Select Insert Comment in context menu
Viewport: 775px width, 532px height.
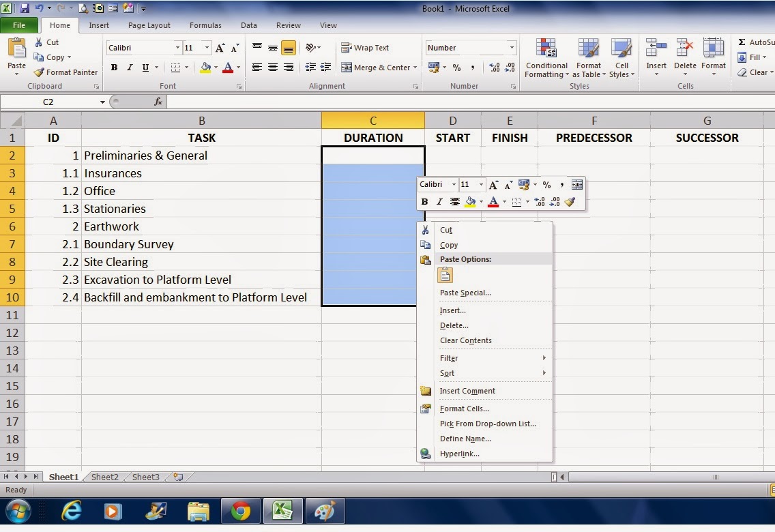point(467,391)
